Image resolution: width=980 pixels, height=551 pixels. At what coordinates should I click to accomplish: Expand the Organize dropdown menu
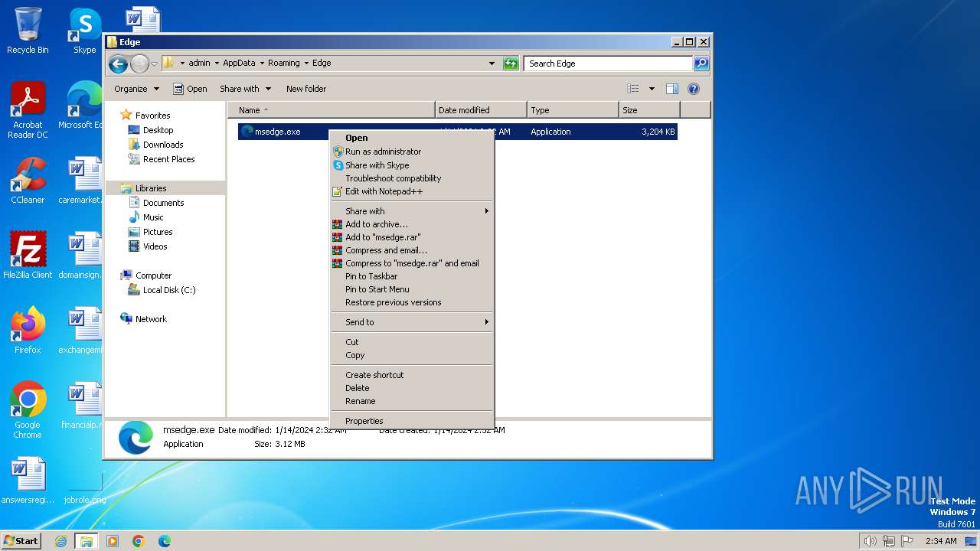tap(136, 89)
